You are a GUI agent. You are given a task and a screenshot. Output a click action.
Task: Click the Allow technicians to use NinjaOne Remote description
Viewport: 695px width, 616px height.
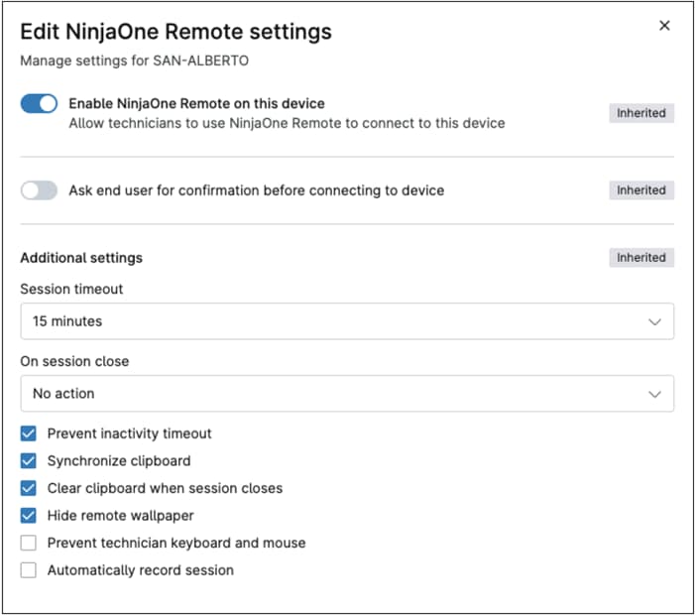pyautogui.click(x=287, y=123)
